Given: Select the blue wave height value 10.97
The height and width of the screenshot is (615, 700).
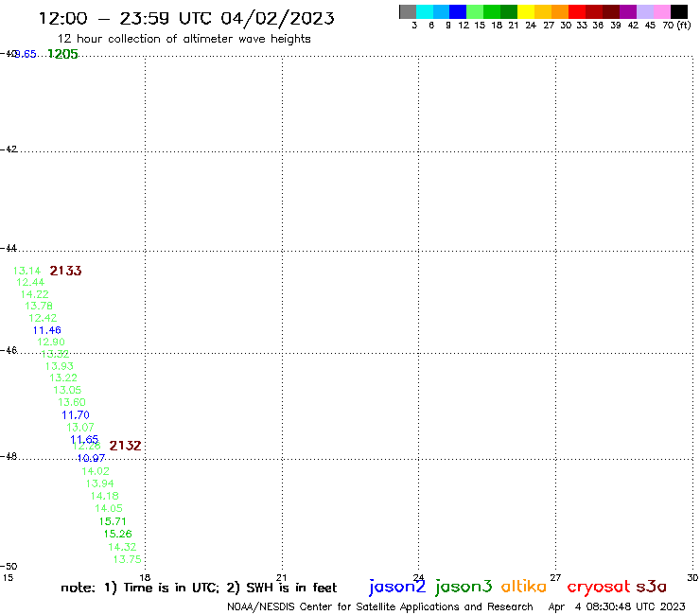Looking at the screenshot, I should [x=91, y=458].
